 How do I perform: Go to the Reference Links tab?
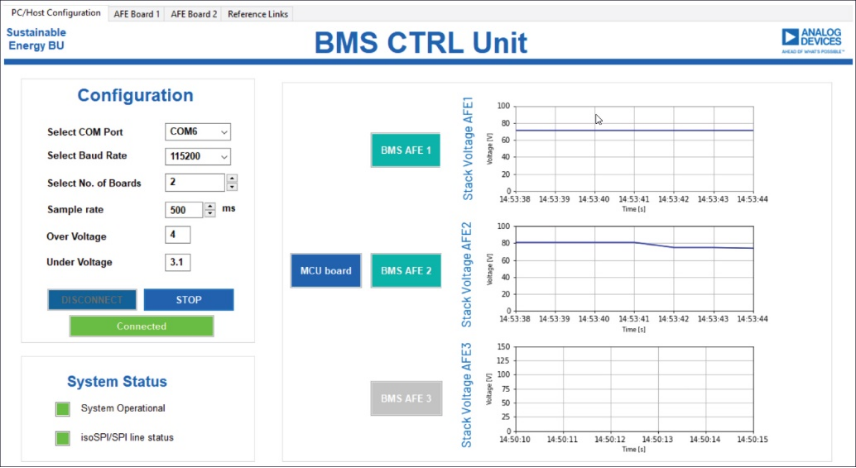click(x=258, y=14)
